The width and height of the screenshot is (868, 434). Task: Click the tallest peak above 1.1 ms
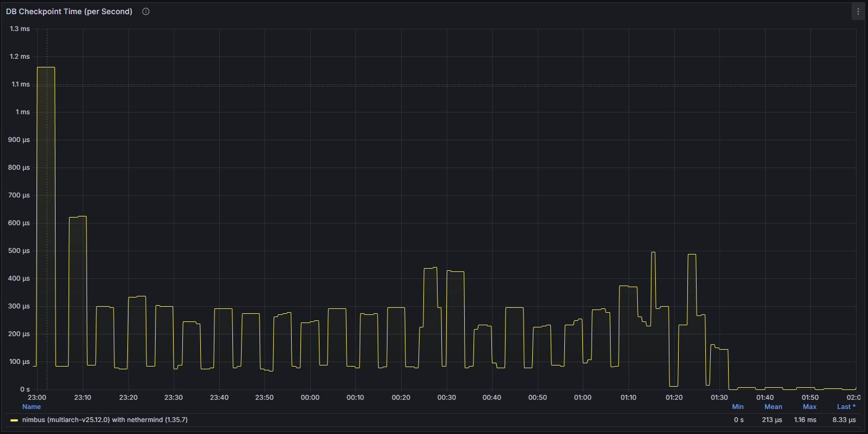[46, 67]
